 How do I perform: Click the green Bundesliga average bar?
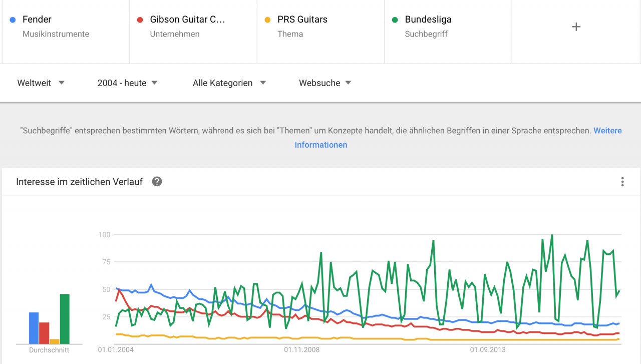point(65,318)
